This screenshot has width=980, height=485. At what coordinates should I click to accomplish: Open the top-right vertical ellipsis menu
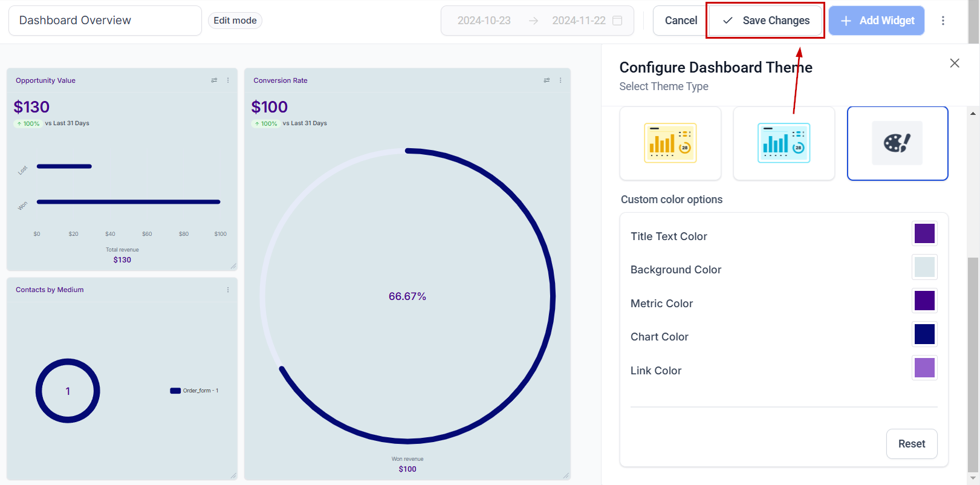pyautogui.click(x=943, y=21)
